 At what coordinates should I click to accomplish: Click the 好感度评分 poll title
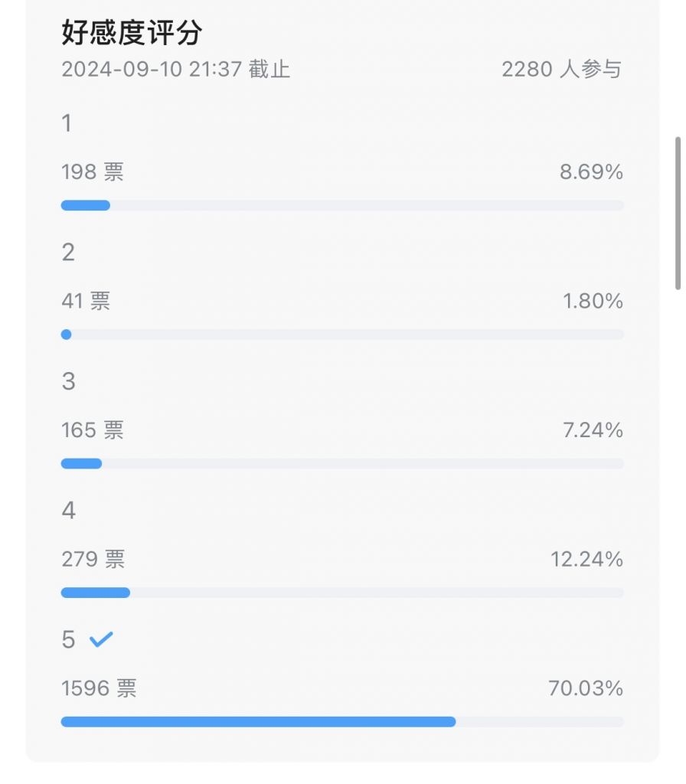click(132, 33)
